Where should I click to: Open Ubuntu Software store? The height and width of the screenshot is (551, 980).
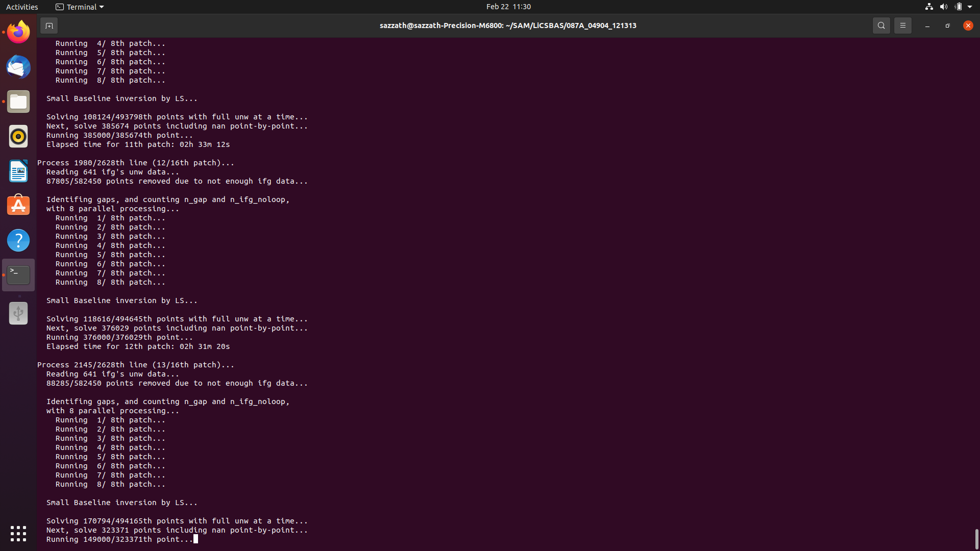click(18, 206)
